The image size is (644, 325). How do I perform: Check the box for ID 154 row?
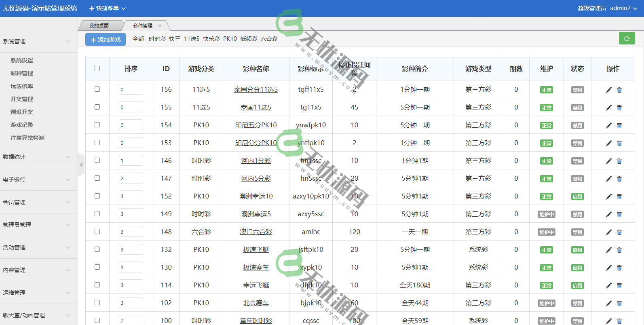coord(97,125)
